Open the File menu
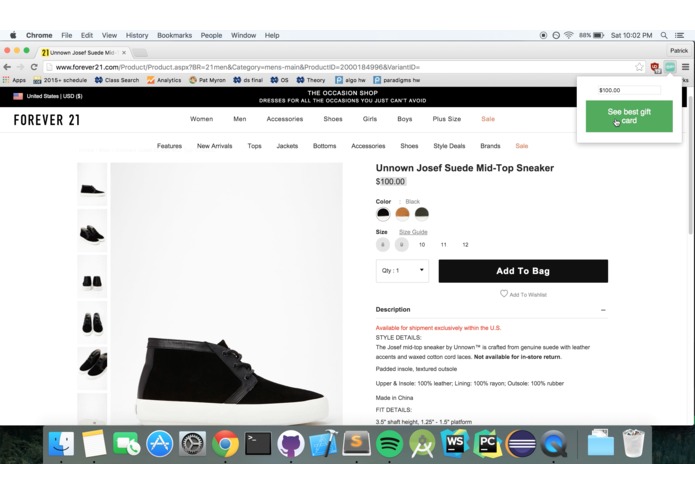The image size is (695, 494). pyautogui.click(x=66, y=35)
